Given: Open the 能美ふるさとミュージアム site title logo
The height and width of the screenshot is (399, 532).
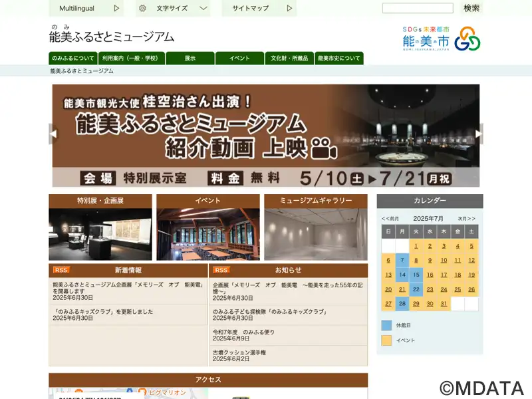Looking at the screenshot, I should (112, 34).
